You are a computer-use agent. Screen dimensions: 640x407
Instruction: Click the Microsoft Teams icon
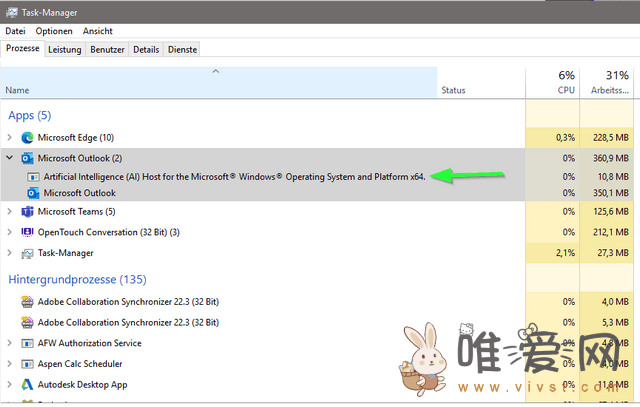[27, 212]
